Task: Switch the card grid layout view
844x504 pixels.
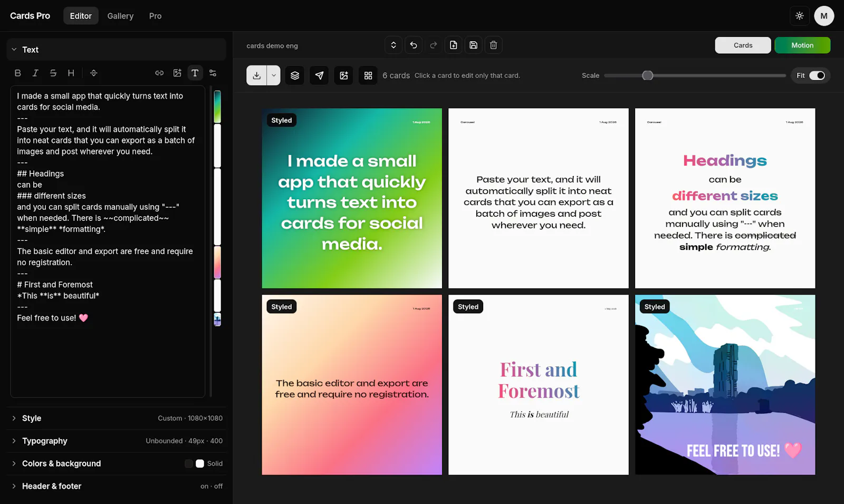Action: pyautogui.click(x=368, y=75)
